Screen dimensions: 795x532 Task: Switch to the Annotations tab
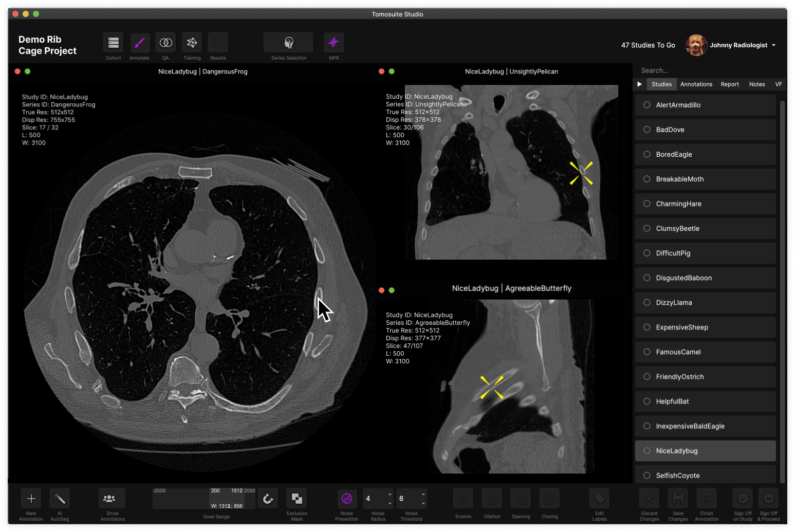[696, 84]
